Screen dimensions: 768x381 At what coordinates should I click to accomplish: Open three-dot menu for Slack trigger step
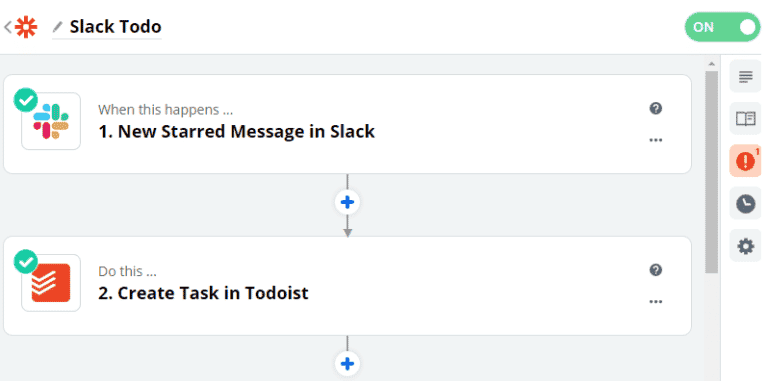point(656,141)
